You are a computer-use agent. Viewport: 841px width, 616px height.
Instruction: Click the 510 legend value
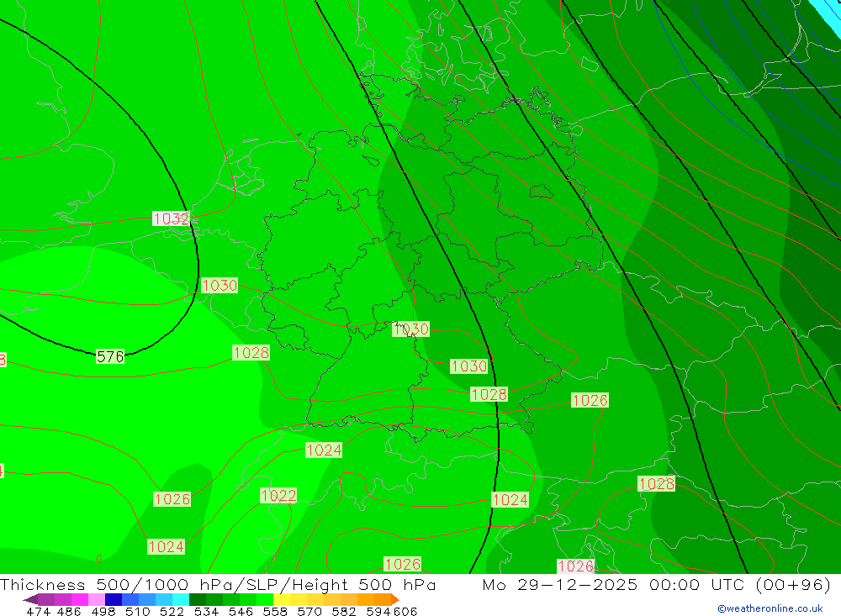click(x=137, y=611)
